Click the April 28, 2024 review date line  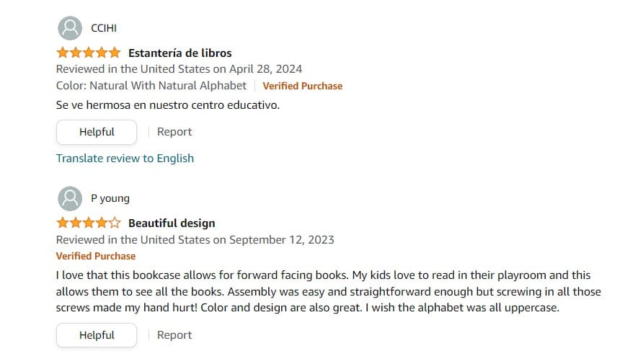coord(179,69)
